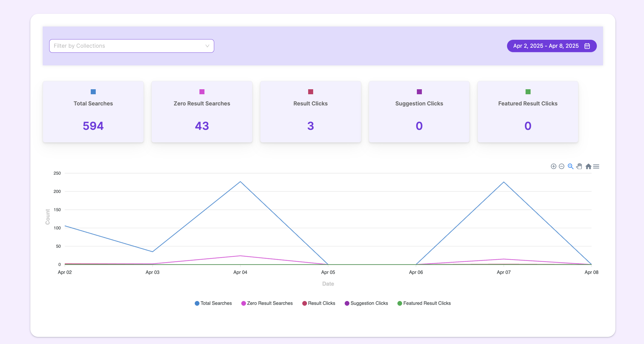Toggle Featured Result Clicks legend entry
Screen dimensions: 644x344
click(x=424, y=303)
